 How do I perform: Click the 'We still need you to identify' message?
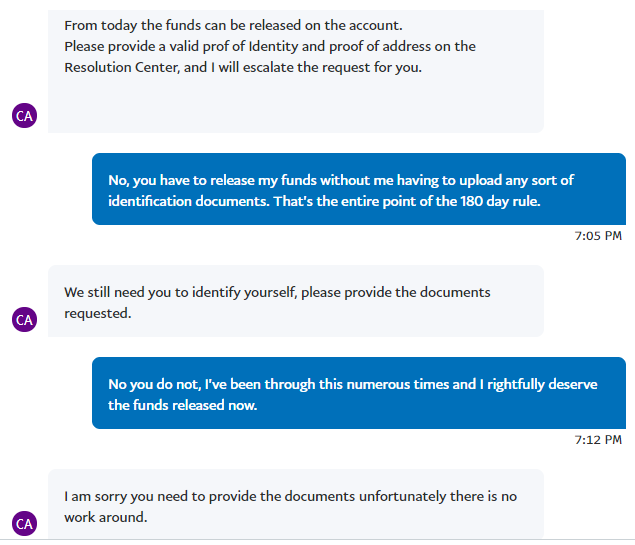[x=296, y=301]
